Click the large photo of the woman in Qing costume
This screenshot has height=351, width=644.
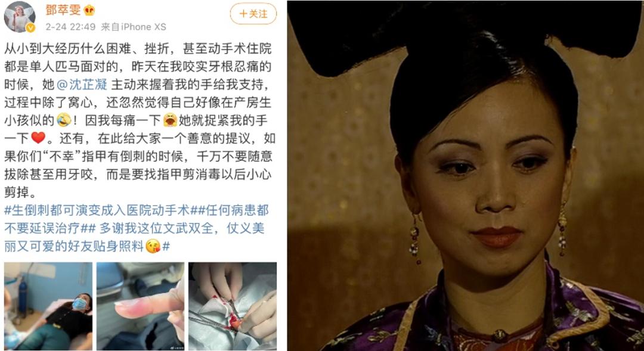(x=465, y=176)
